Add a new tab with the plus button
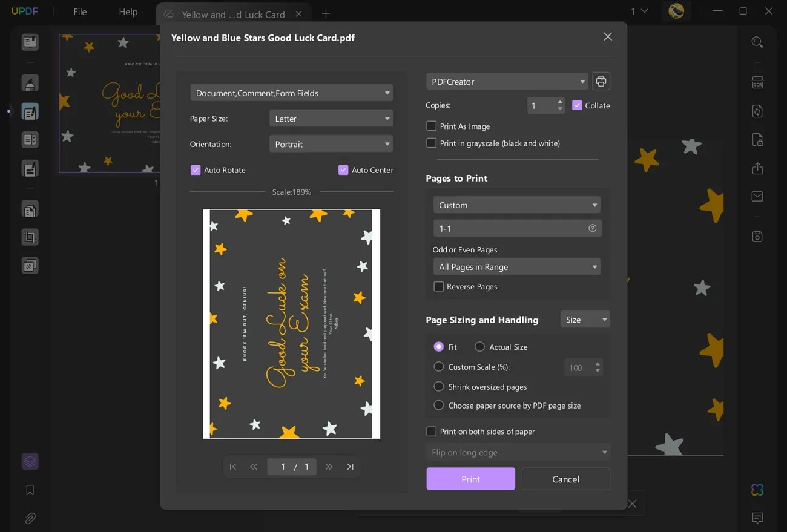Viewport: 787px width, 532px height. coord(326,13)
